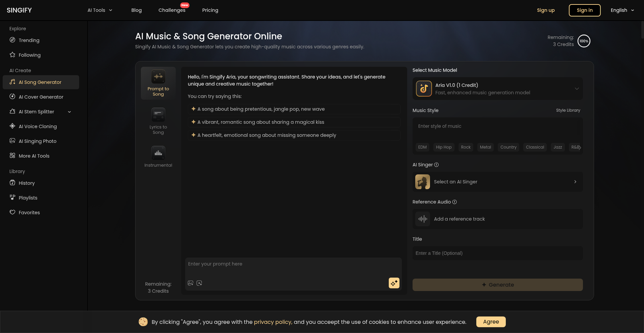Image resolution: width=644 pixels, height=333 pixels.
Task: Open the AI Tools menu
Action: pos(100,10)
